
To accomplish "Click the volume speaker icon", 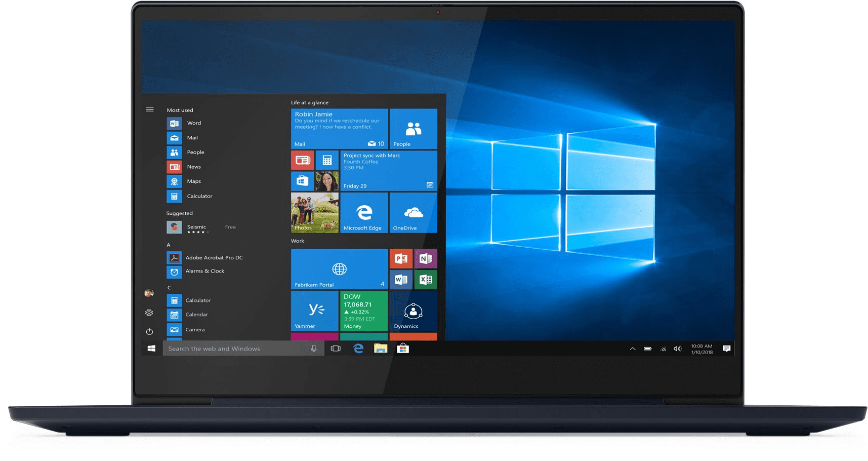I will [678, 349].
